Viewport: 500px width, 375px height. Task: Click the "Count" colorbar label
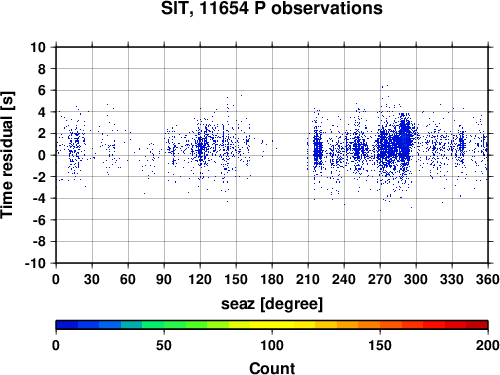[x=272, y=369]
